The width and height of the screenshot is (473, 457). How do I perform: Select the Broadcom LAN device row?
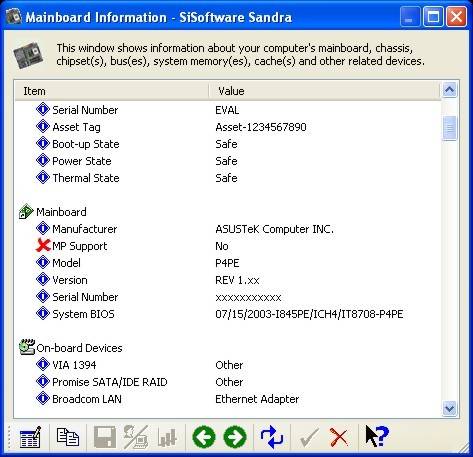[x=228, y=399]
